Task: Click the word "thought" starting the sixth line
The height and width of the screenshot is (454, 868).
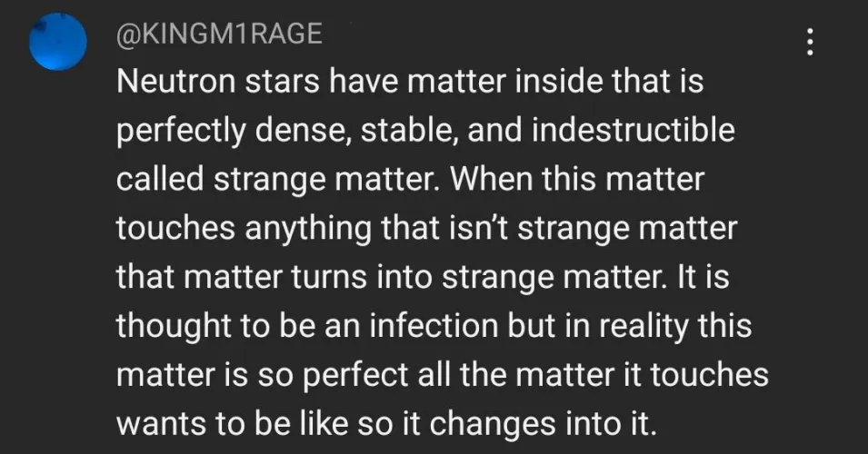Action: pos(174,327)
